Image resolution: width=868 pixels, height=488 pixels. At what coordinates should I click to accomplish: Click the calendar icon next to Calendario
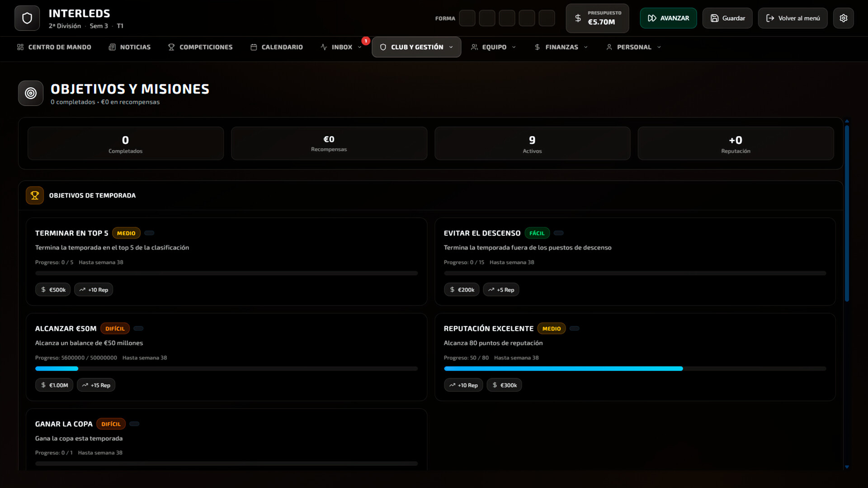click(253, 47)
